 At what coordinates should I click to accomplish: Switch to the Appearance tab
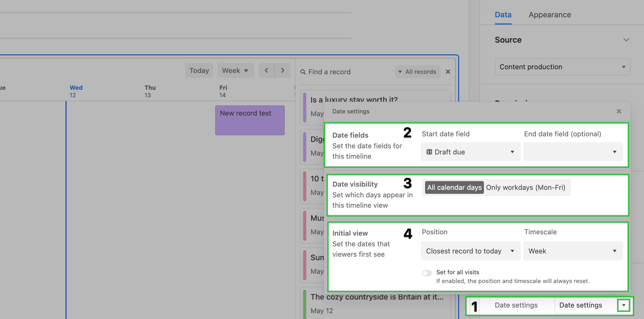[x=550, y=15]
